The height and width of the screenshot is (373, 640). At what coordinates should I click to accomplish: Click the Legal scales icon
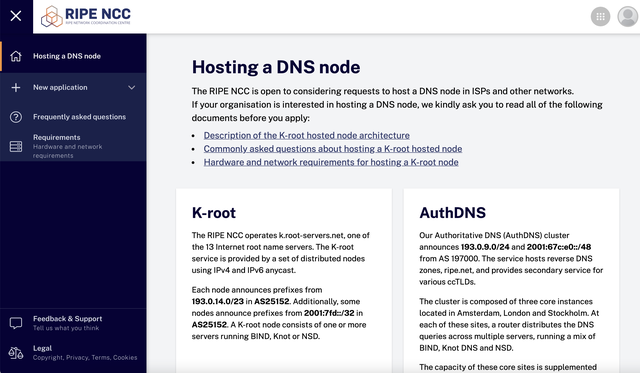16,353
